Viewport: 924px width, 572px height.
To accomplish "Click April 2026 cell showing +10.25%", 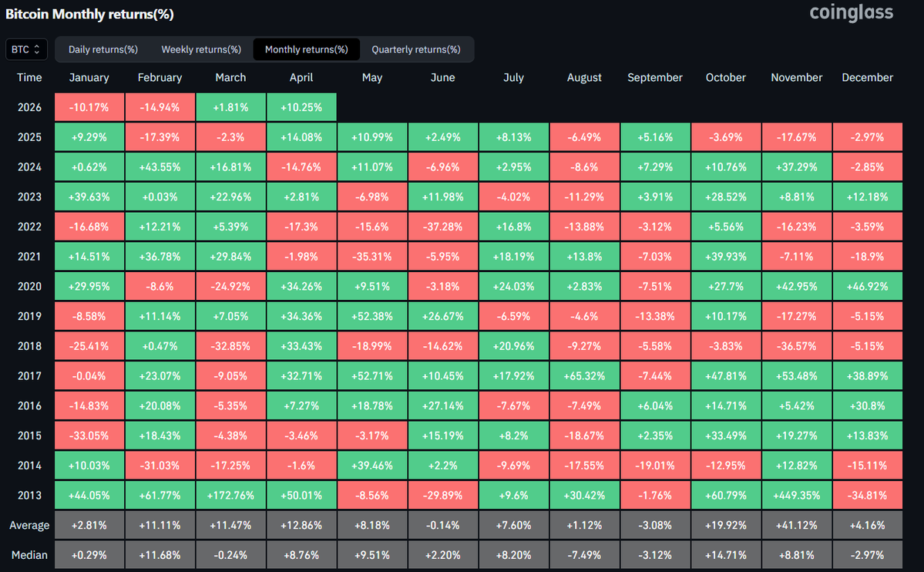I will [x=301, y=108].
